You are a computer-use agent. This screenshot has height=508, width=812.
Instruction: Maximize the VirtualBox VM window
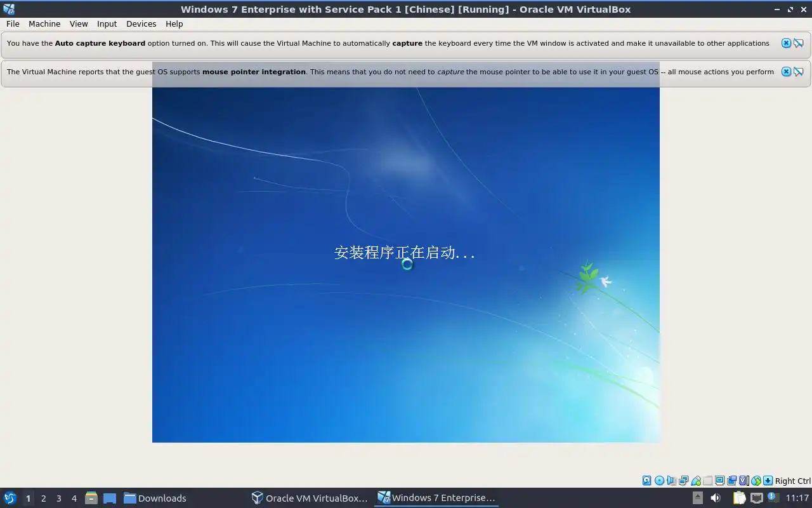coord(790,9)
